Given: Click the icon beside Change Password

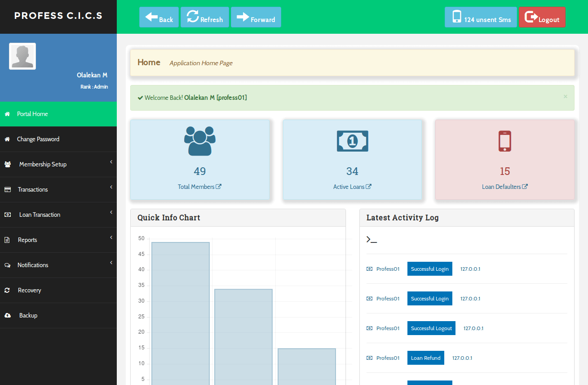Looking at the screenshot, I should (7, 139).
